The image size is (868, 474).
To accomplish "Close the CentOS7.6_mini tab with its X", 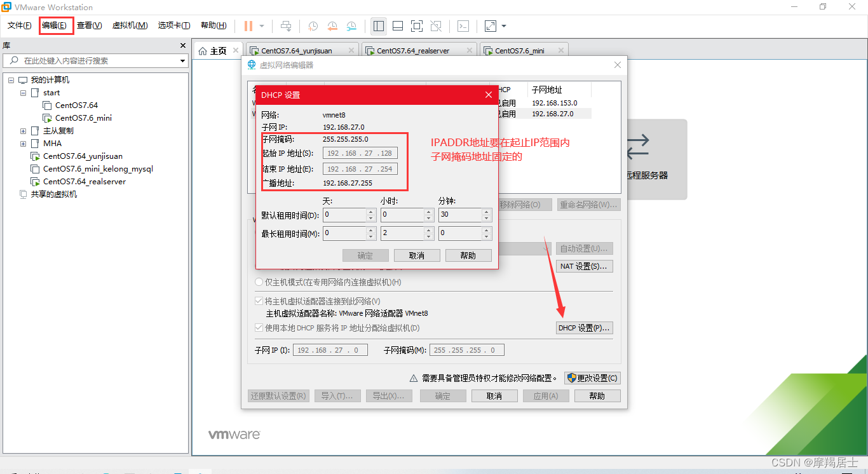I will click(x=561, y=50).
